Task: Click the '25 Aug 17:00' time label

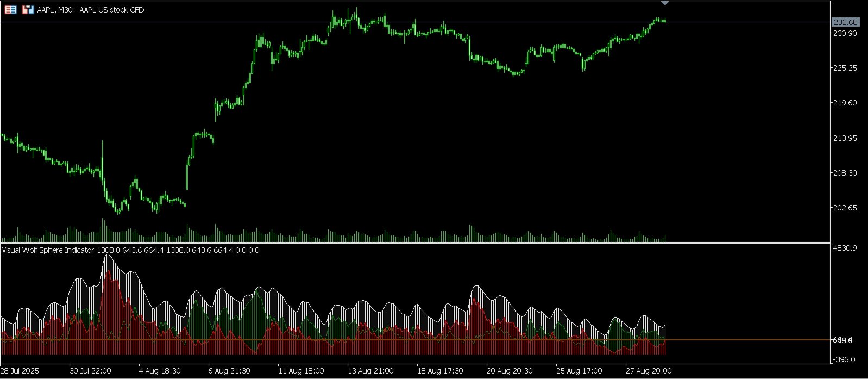Action: point(579,371)
